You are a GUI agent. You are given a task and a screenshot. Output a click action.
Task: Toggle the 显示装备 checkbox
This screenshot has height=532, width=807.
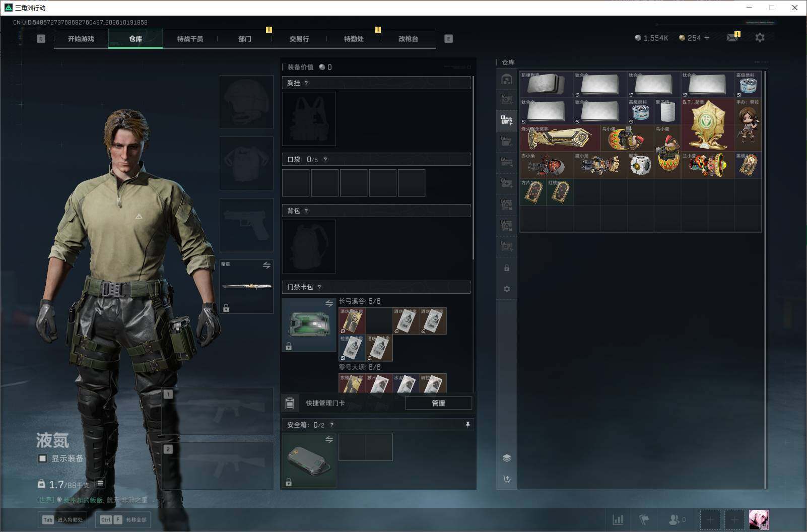click(x=43, y=458)
